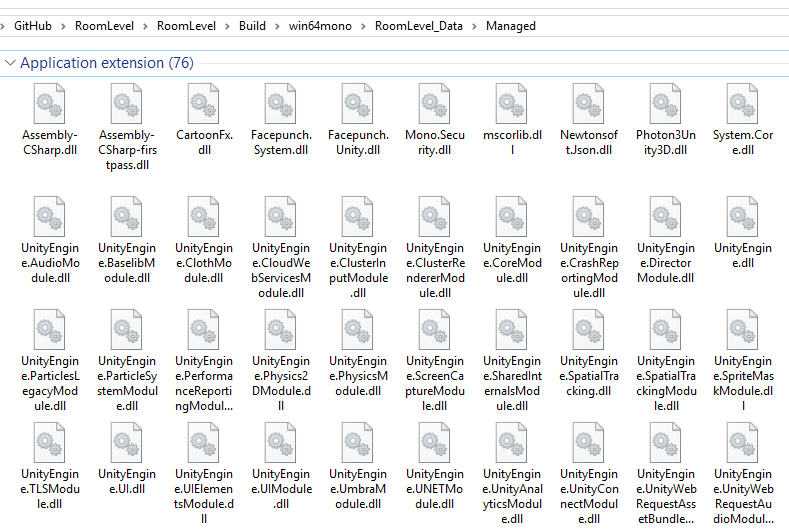This screenshot has height=530, width=789.
Task: Select UnityEngine.ClothModule.dll file icon
Action: pyautogui.click(x=203, y=216)
